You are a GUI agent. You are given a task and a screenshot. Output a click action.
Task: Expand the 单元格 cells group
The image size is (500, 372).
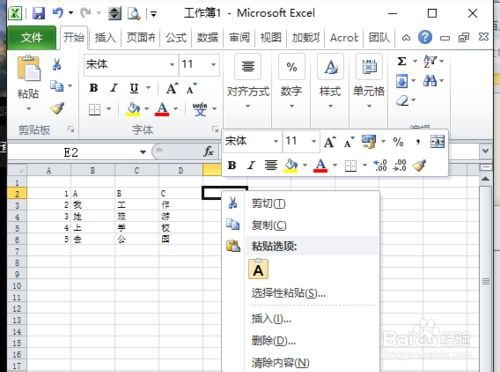point(369,90)
